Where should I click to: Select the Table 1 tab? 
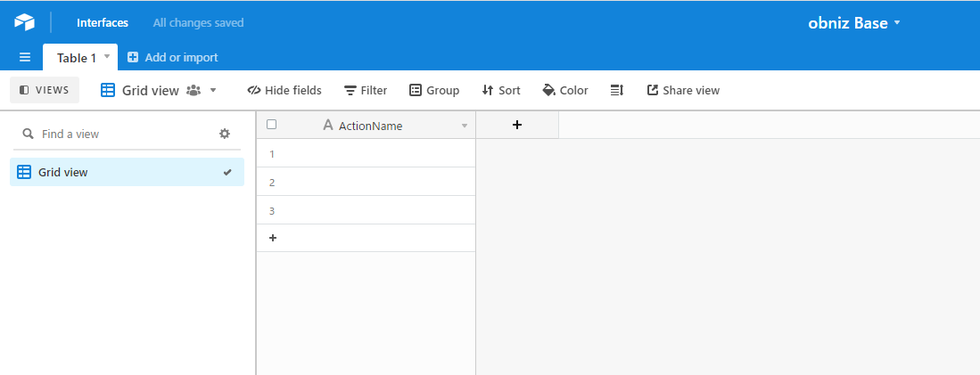click(77, 57)
